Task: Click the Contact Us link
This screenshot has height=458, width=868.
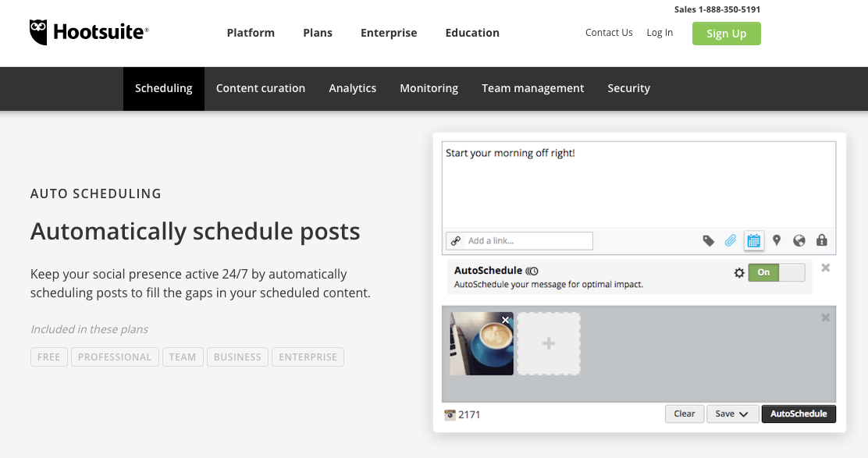Action: (609, 33)
